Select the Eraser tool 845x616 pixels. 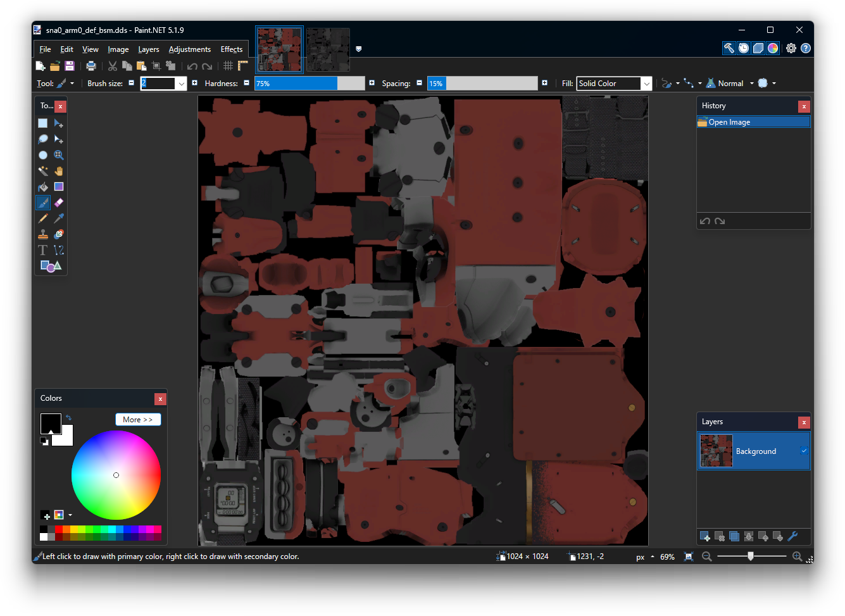59,203
